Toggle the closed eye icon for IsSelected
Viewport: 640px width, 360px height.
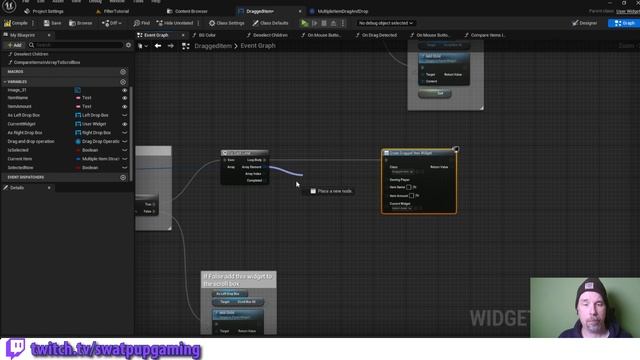(124, 150)
